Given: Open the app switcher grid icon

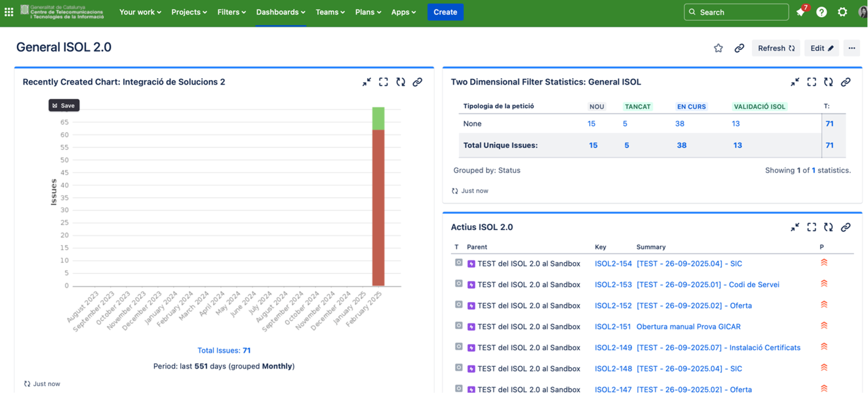Looking at the screenshot, I should click(9, 12).
